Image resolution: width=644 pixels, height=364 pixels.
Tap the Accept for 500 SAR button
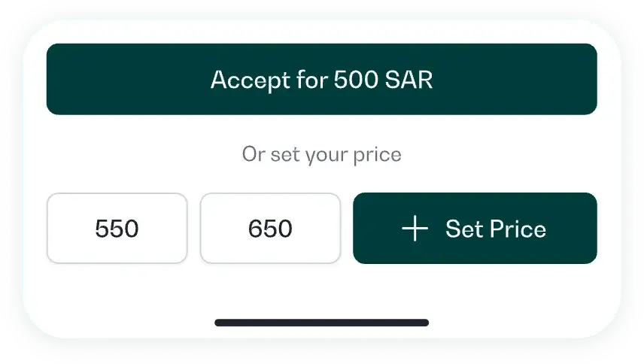pyautogui.click(x=321, y=79)
